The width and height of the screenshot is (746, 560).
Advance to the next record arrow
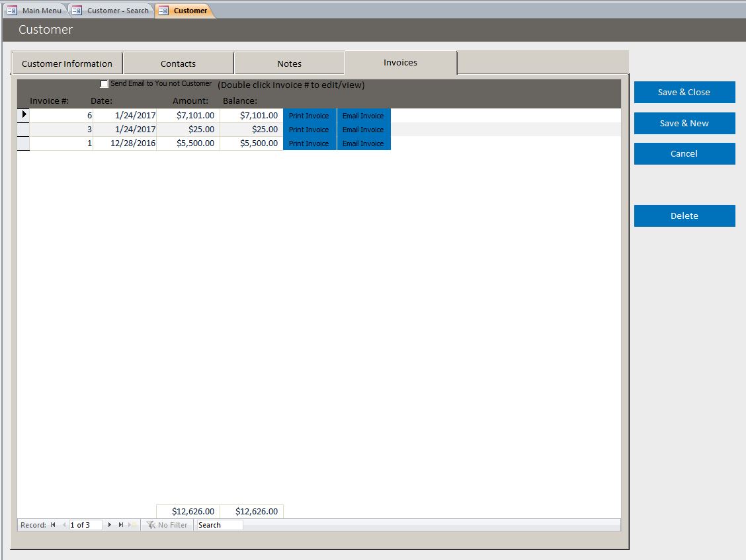pos(110,524)
